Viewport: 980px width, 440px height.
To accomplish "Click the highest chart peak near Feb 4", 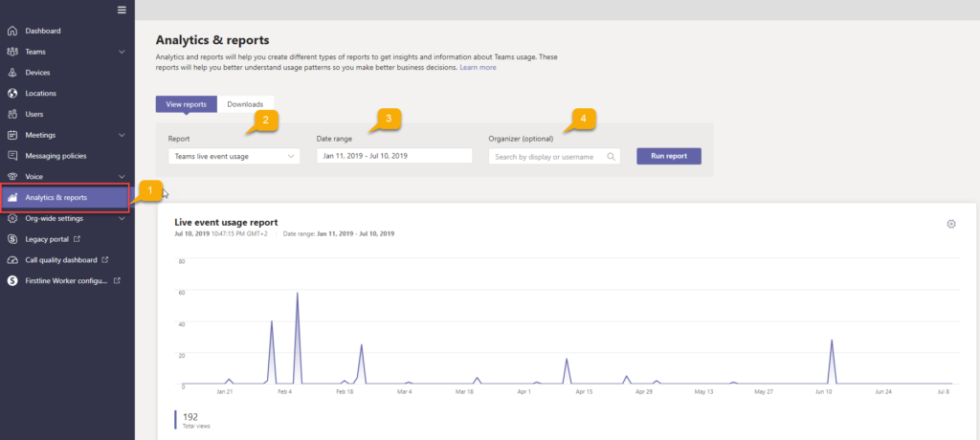I will tap(297, 293).
